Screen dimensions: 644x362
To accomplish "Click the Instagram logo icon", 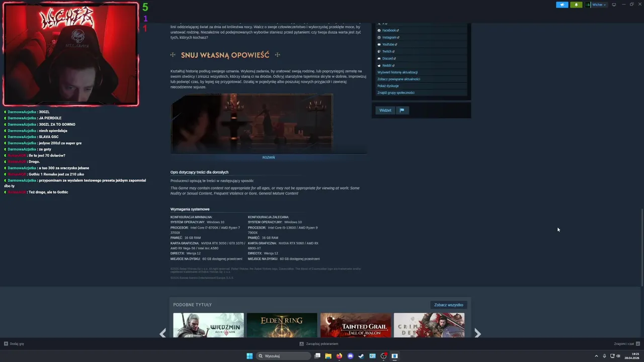I will 379,38.
